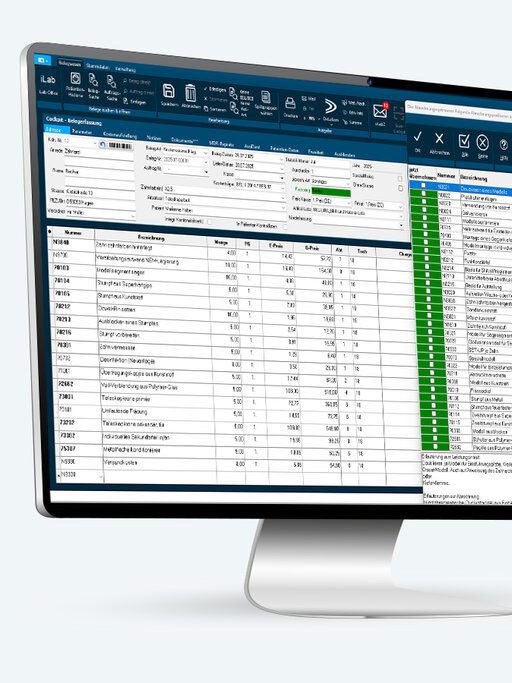
Task: Toggle the Integr. Kontrolle checkbox
Action: click(x=209, y=222)
